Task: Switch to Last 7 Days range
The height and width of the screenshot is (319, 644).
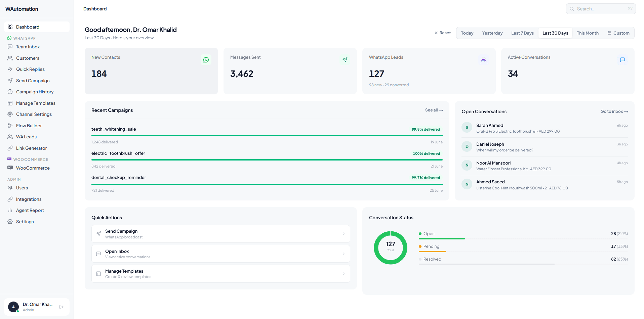Action: 523,33
